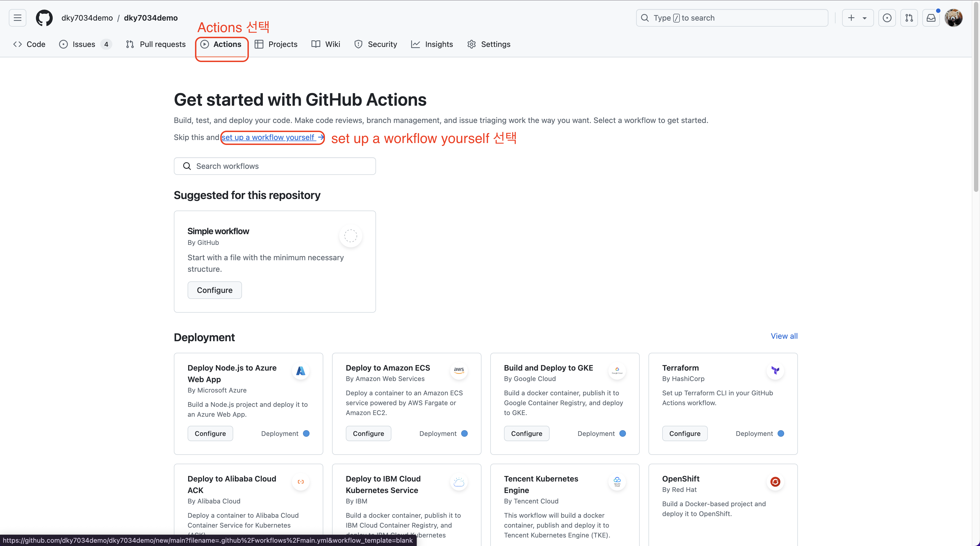980x546 pixels.
Task: Open View all Deployment workflows
Action: point(784,336)
